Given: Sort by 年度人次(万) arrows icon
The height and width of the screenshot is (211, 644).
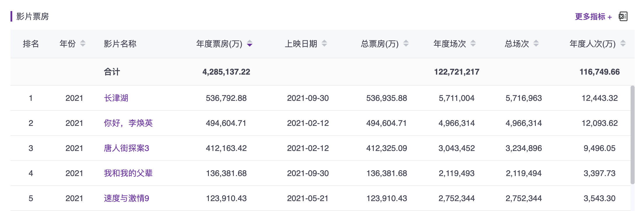Looking at the screenshot, I should (623, 43).
